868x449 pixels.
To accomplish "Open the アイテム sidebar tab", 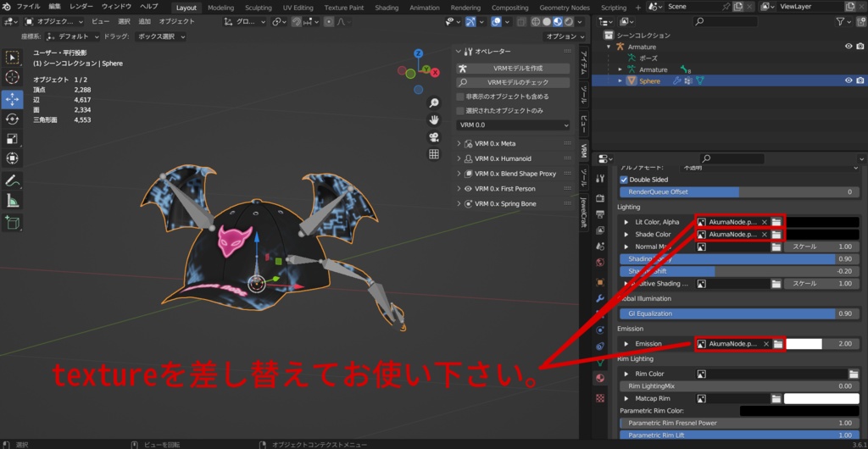I will pyautogui.click(x=583, y=62).
